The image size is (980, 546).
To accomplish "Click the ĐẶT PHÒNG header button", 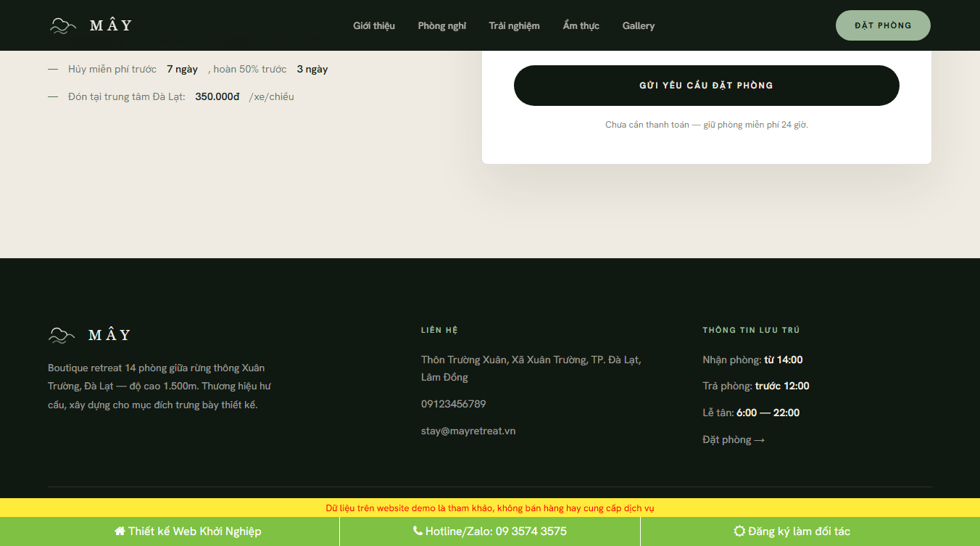I will pyautogui.click(x=883, y=25).
